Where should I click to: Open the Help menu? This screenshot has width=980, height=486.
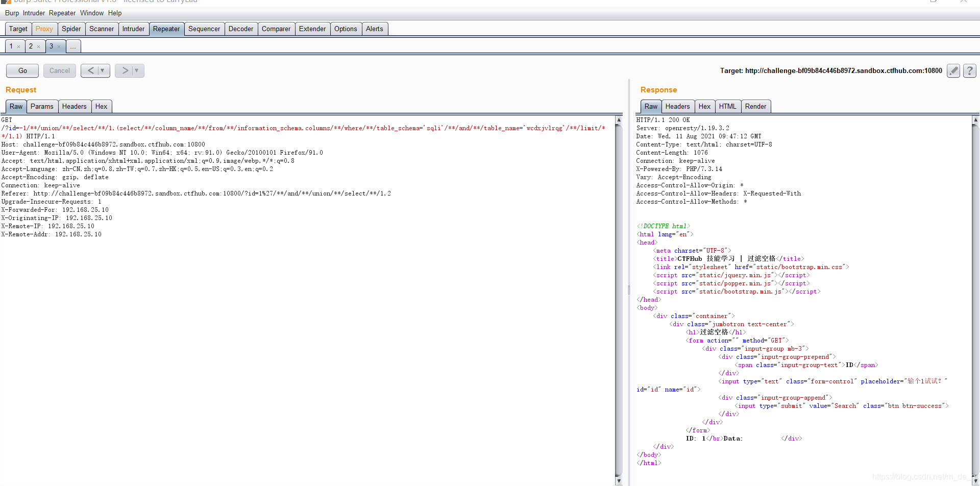pyautogui.click(x=115, y=13)
